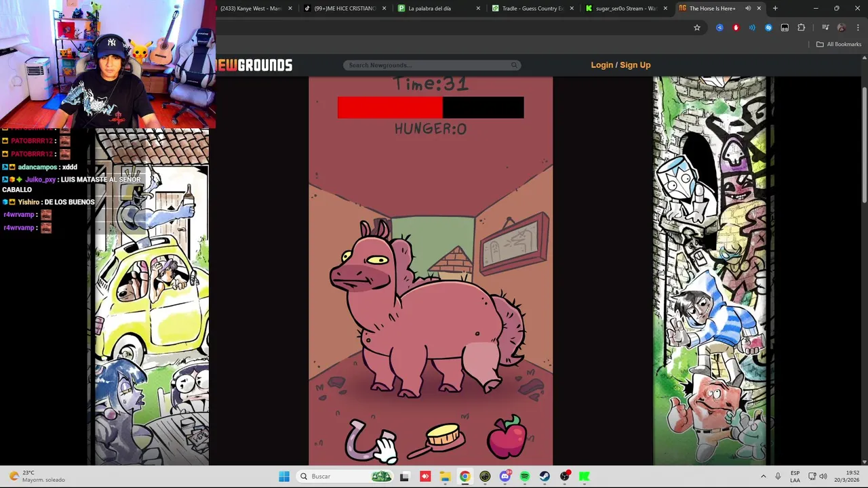Open the Newgrounds logo home link

[x=255, y=65]
